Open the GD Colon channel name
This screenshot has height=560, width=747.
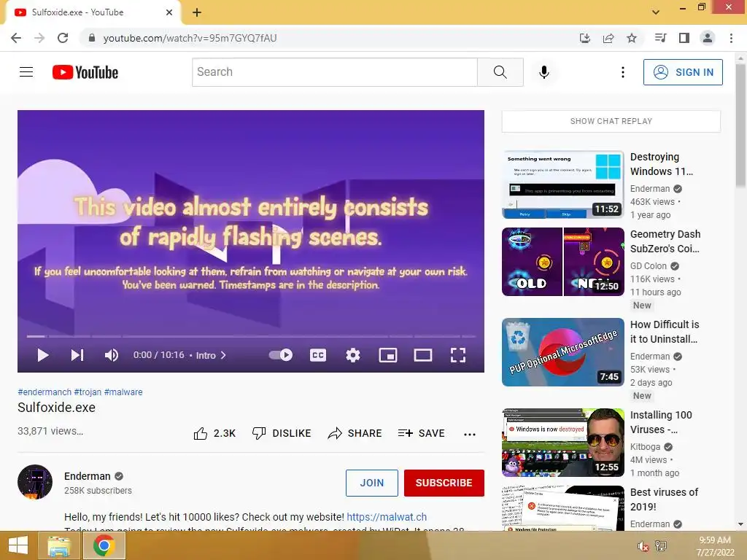pyautogui.click(x=649, y=265)
